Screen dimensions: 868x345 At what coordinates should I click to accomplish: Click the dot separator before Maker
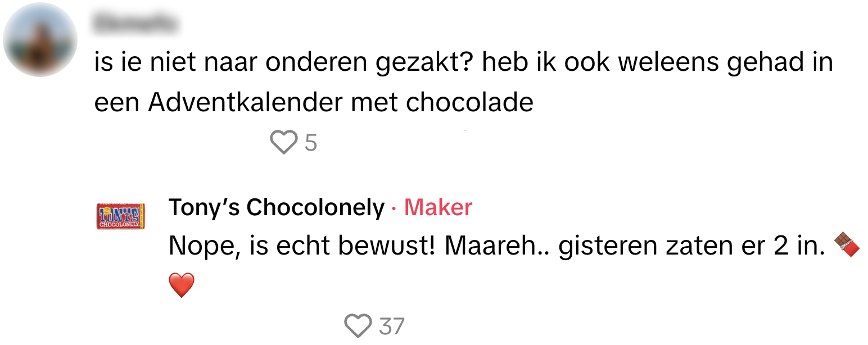pyautogui.click(x=394, y=208)
